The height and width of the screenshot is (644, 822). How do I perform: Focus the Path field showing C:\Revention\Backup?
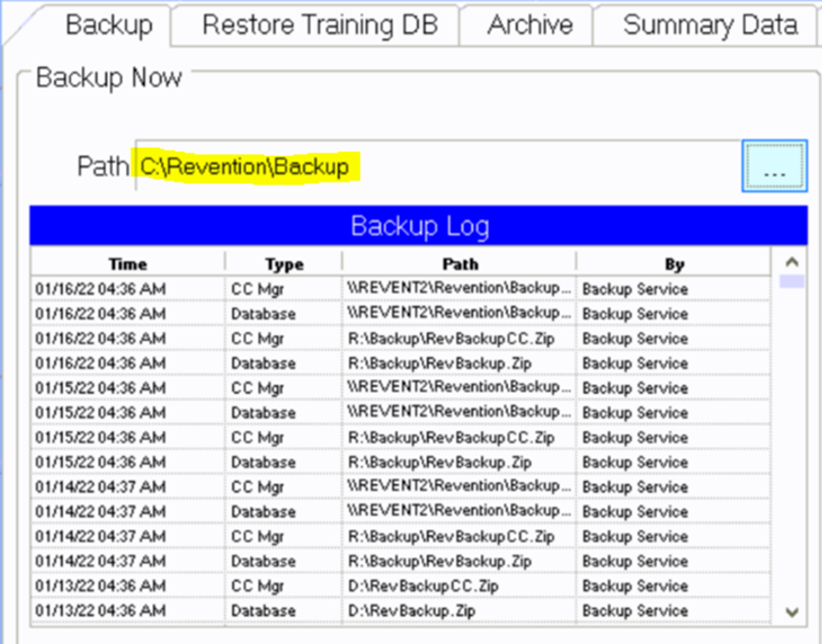coord(437,166)
